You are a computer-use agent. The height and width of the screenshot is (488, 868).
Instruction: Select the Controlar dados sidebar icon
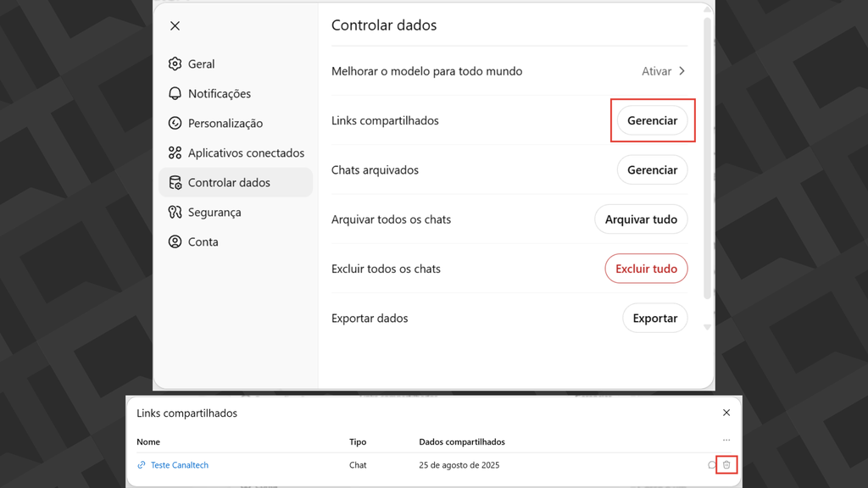(175, 182)
